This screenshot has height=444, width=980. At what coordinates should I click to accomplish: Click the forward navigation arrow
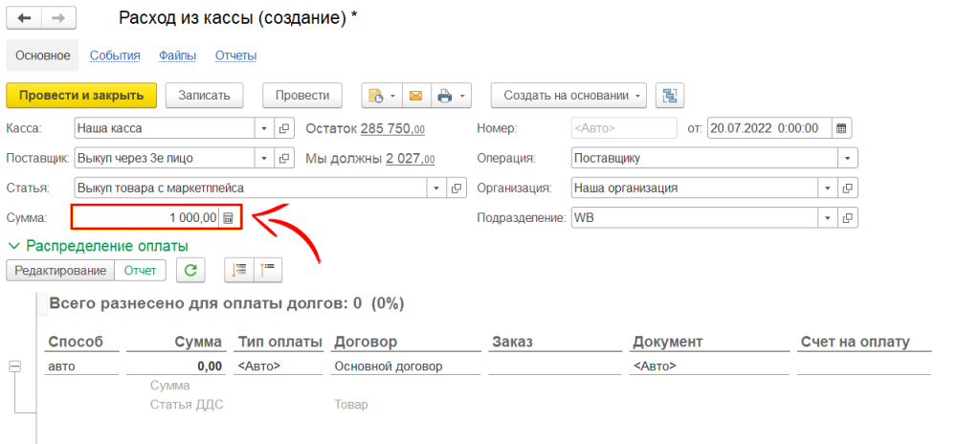point(59,18)
